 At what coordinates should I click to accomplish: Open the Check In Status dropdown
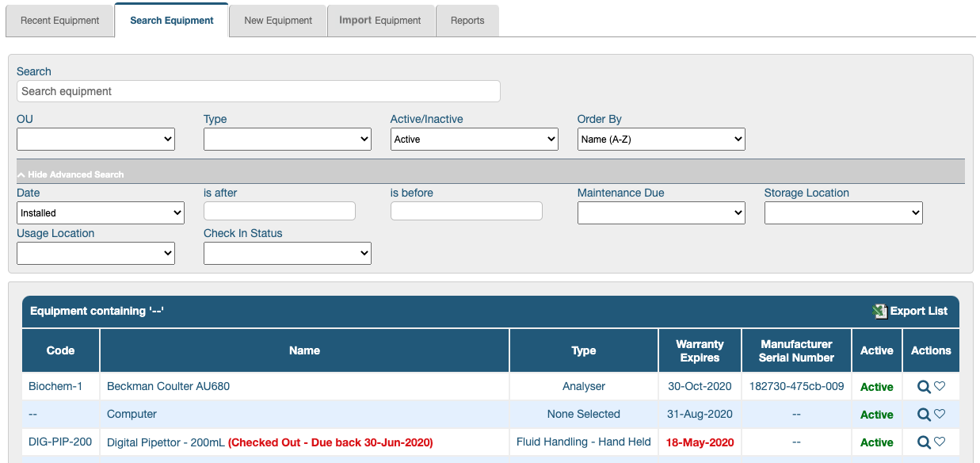click(288, 254)
